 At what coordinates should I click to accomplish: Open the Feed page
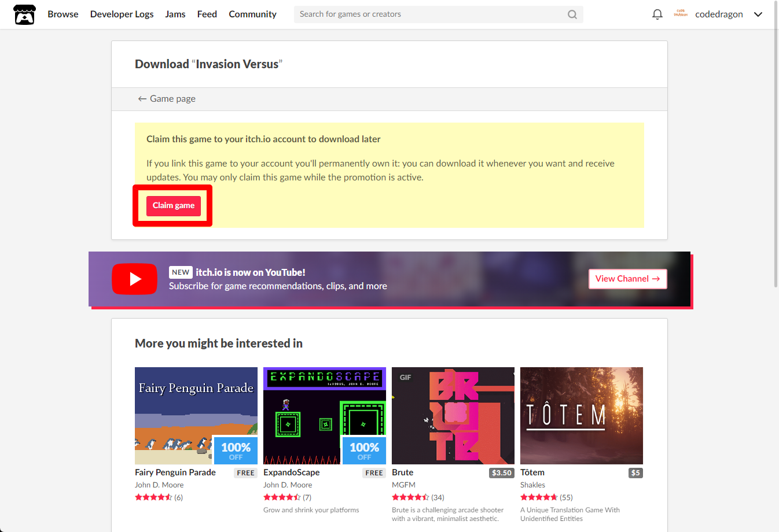pyautogui.click(x=207, y=14)
